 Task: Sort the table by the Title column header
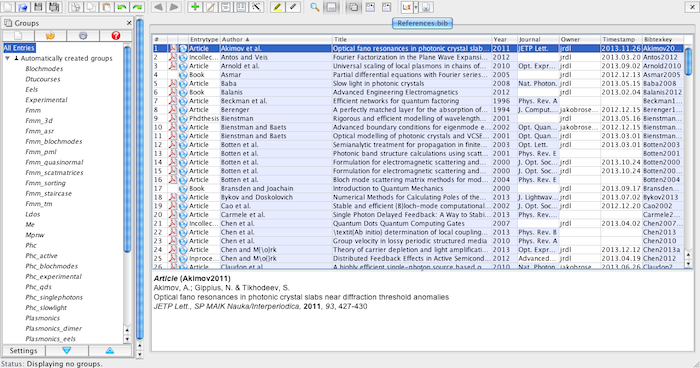(x=412, y=39)
